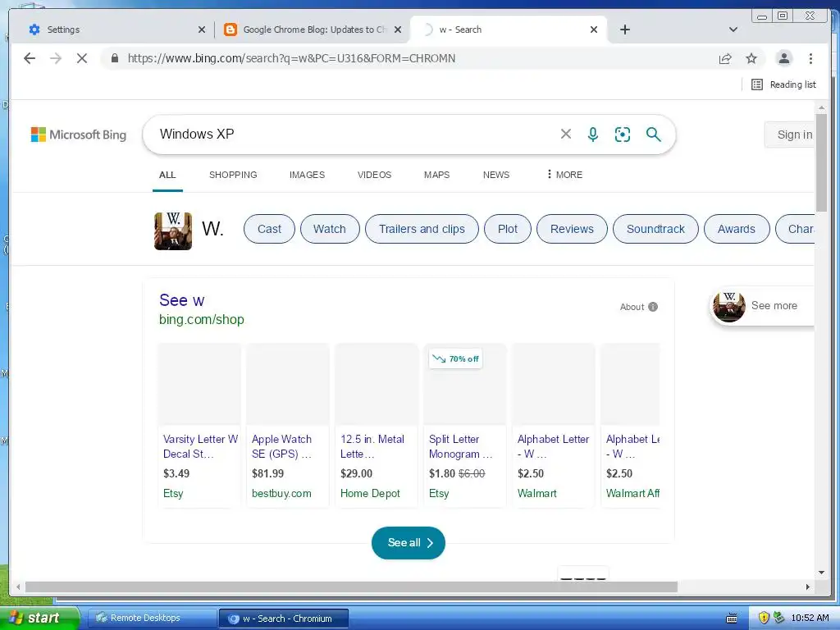Viewport: 840px width, 630px height.
Task: Expand the tab search dropdown arrow
Action: 733,30
